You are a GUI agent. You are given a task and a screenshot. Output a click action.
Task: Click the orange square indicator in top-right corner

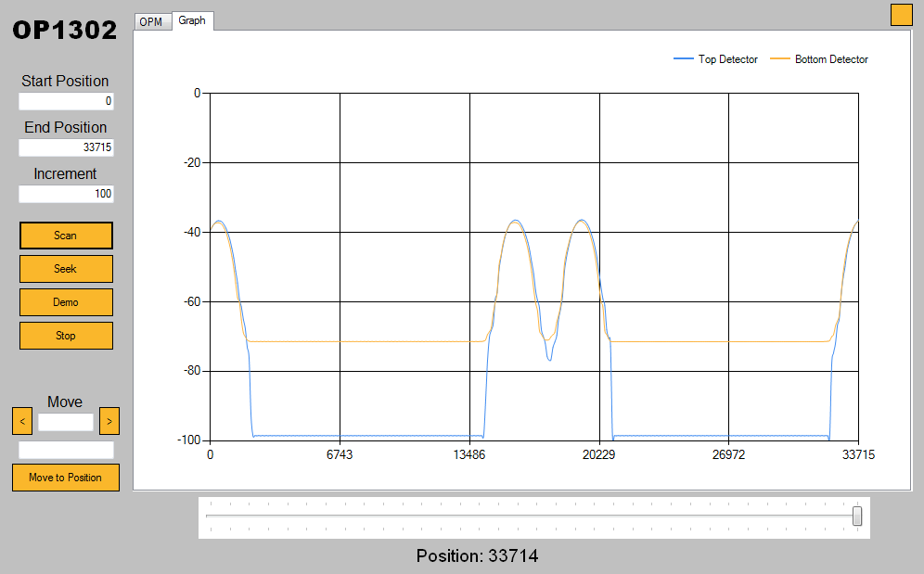(x=902, y=15)
